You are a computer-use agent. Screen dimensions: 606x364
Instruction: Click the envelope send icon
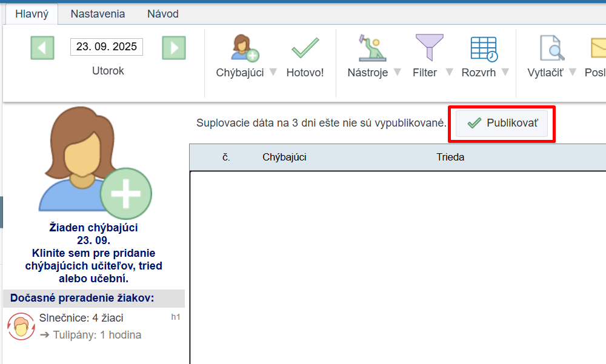598,48
